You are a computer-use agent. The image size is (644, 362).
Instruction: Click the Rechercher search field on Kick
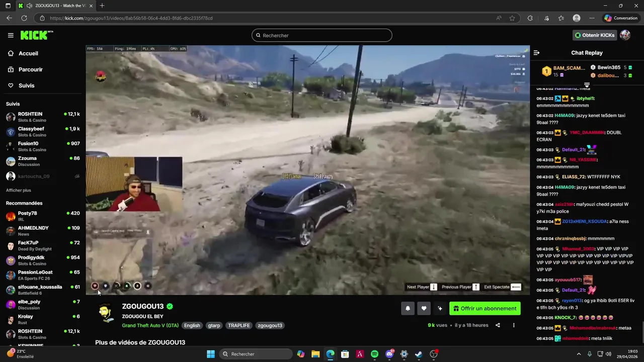pyautogui.click(x=322, y=35)
